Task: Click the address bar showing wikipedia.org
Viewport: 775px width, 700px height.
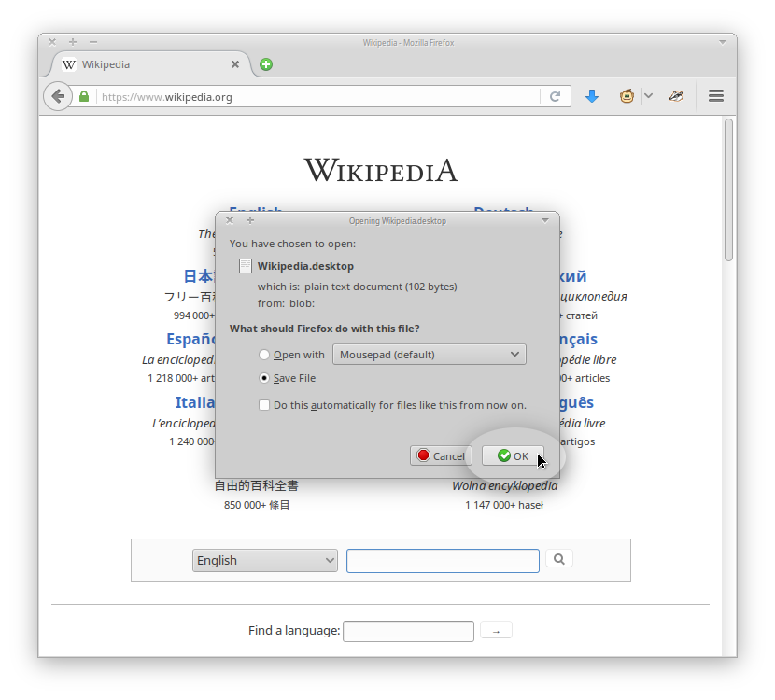Action: [318, 97]
